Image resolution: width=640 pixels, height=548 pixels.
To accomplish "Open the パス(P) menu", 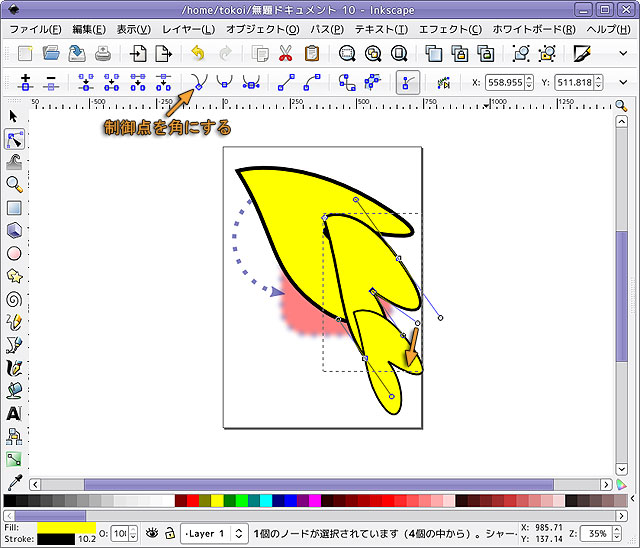I will pos(328,29).
